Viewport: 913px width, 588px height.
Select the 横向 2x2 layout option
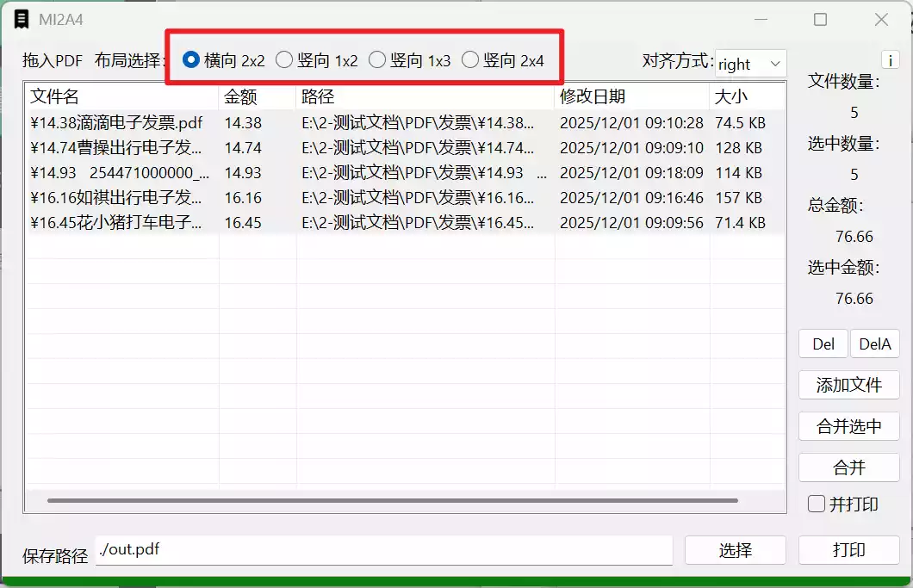[x=192, y=60]
